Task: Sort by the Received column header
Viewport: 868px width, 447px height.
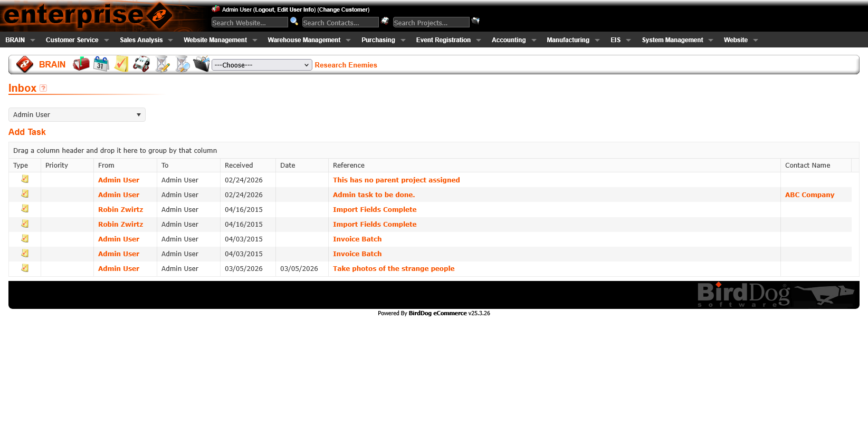Action: tap(239, 166)
